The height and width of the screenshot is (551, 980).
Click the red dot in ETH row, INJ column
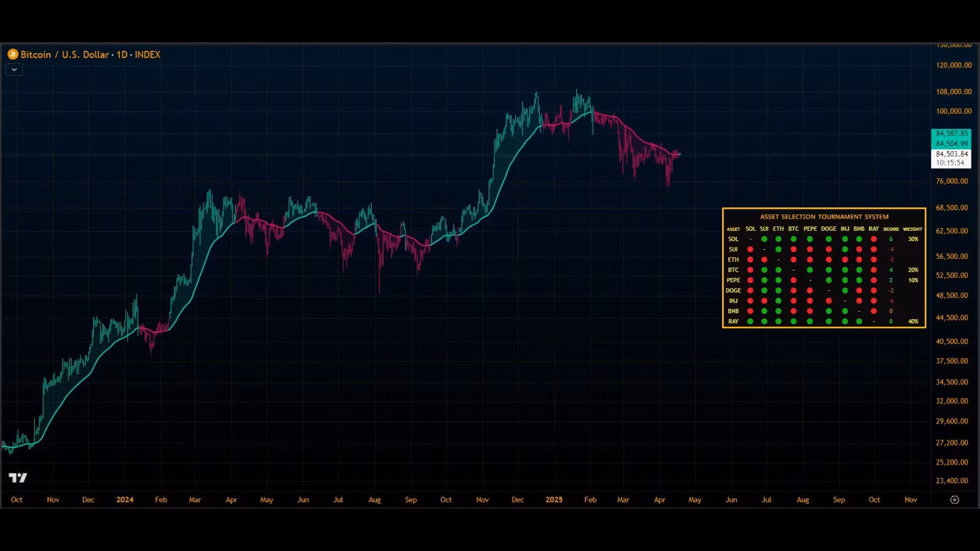click(x=845, y=260)
